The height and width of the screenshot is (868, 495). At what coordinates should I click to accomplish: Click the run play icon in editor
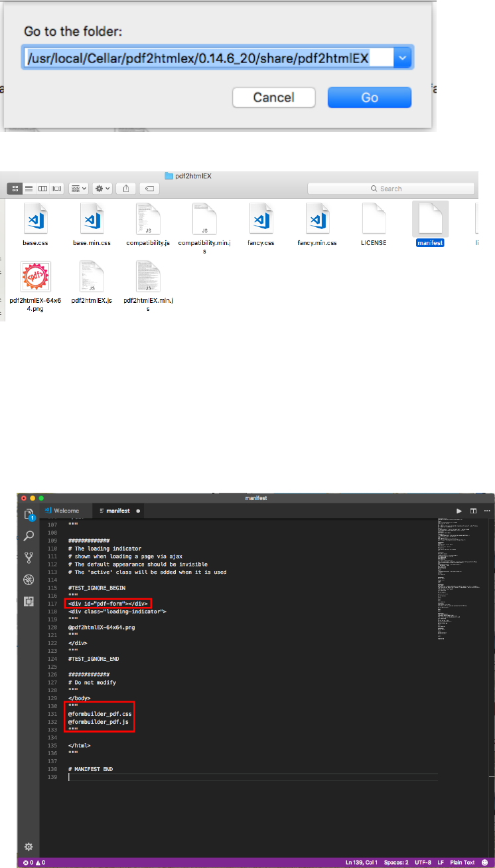point(459,511)
